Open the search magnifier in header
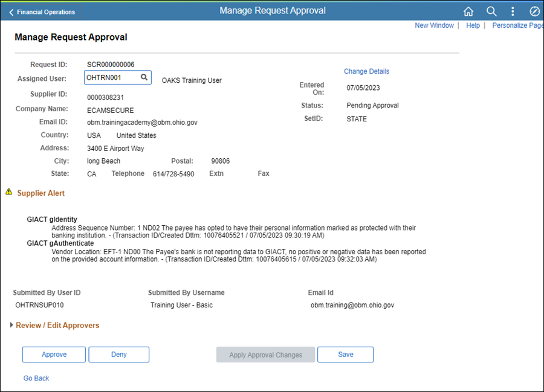 [x=491, y=11]
